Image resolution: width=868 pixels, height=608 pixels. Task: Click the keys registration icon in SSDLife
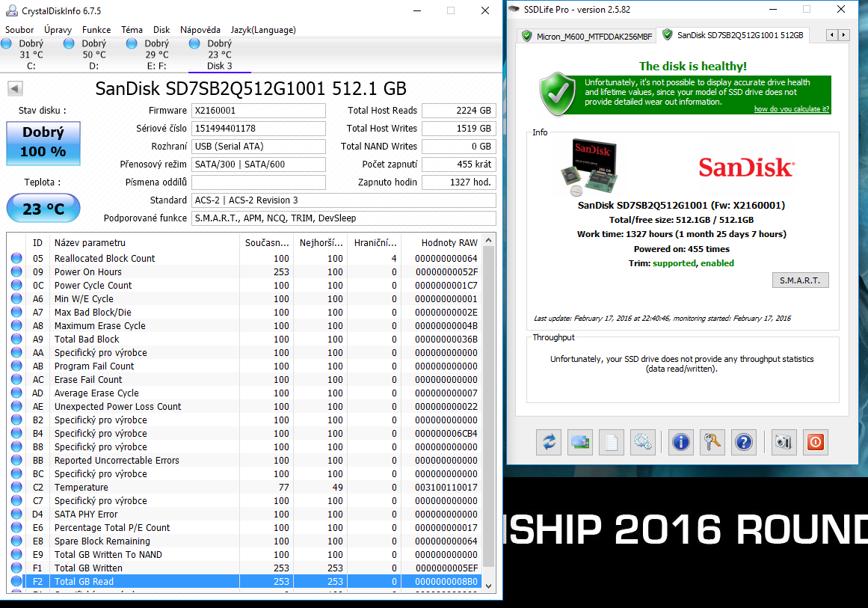(712, 443)
